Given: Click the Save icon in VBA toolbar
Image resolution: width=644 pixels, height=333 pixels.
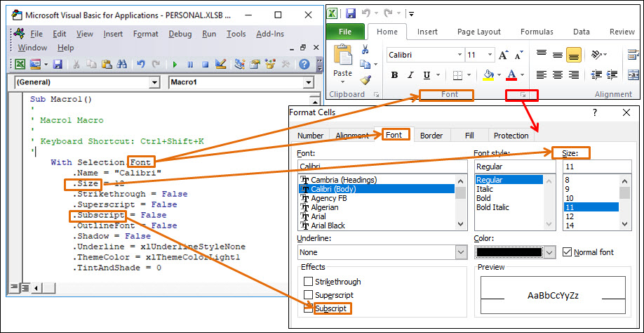Looking at the screenshot, I should click(x=58, y=65).
